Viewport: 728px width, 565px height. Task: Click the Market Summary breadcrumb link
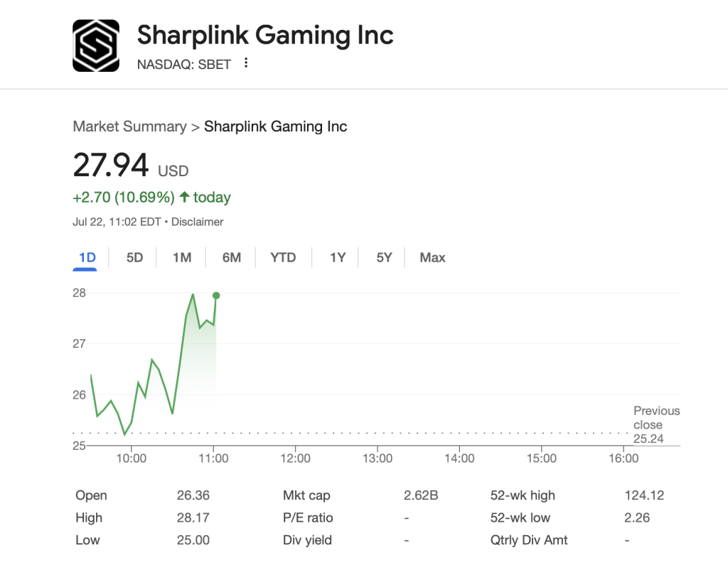click(x=129, y=127)
